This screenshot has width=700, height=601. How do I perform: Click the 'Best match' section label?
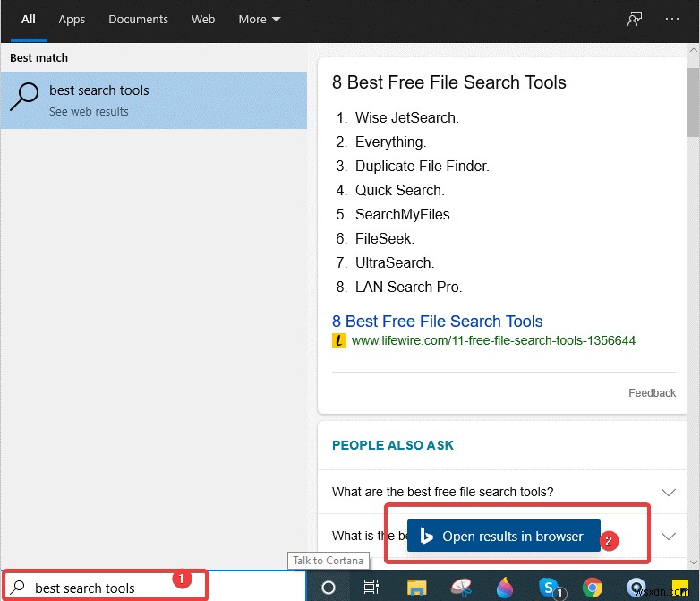pyautogui.click(x=38, y=57)
